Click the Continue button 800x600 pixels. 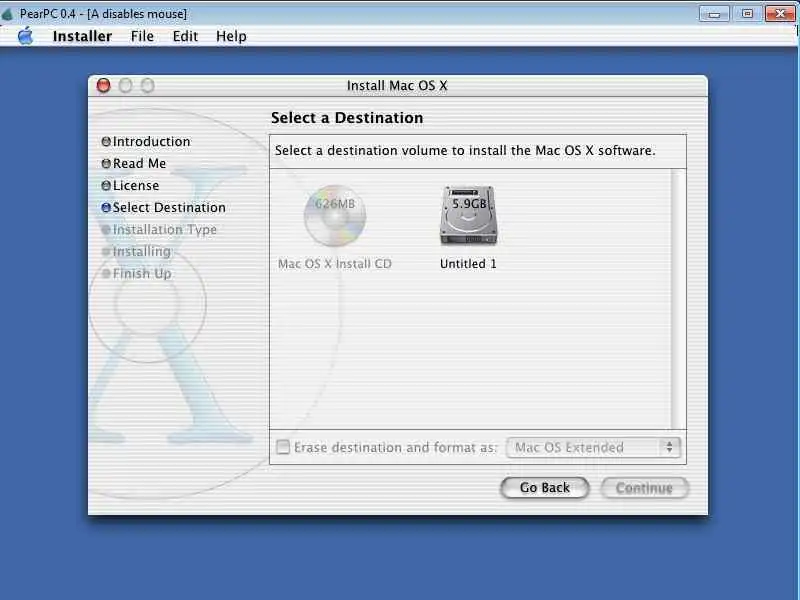[x=644, y=488]
